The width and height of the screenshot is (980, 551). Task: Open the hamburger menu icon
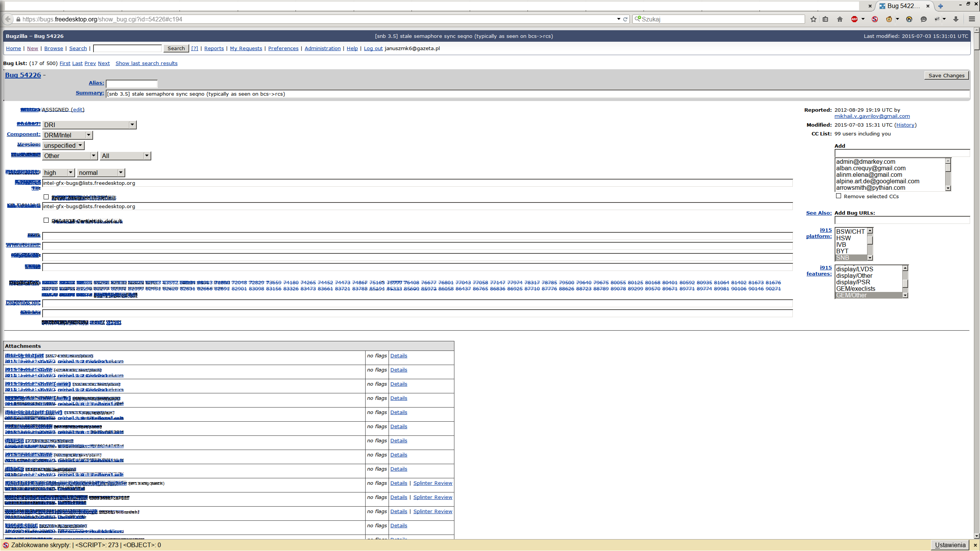coord(972,19)
